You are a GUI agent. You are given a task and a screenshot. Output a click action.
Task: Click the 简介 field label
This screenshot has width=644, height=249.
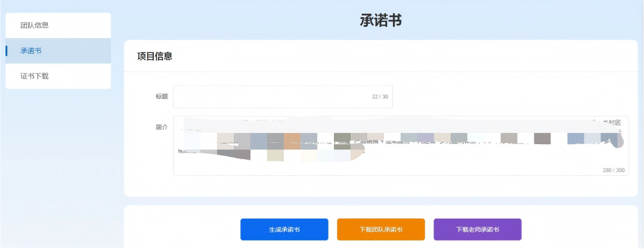click(x=161, y=127)
